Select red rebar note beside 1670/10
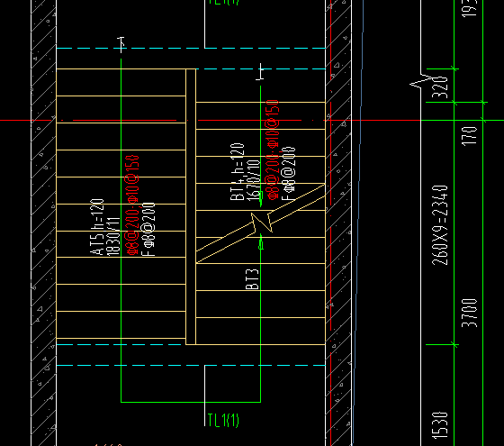504x446 pixels. [272, 150]
